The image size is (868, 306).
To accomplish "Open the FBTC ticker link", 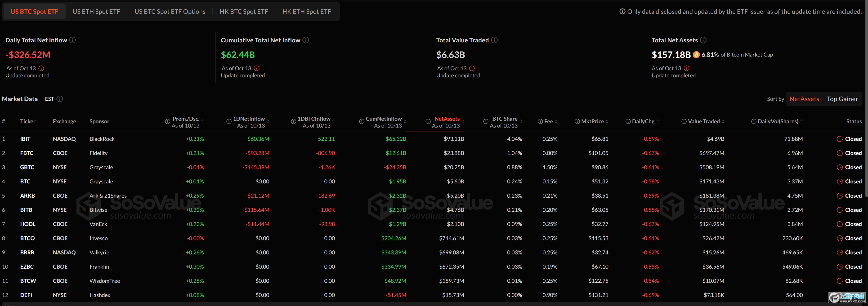I will point(27,153).
